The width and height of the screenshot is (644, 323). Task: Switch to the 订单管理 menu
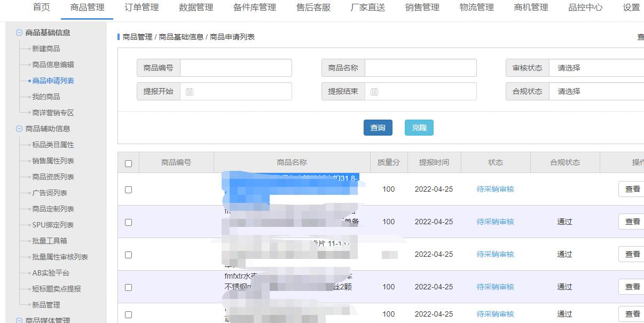pos(141,7)
